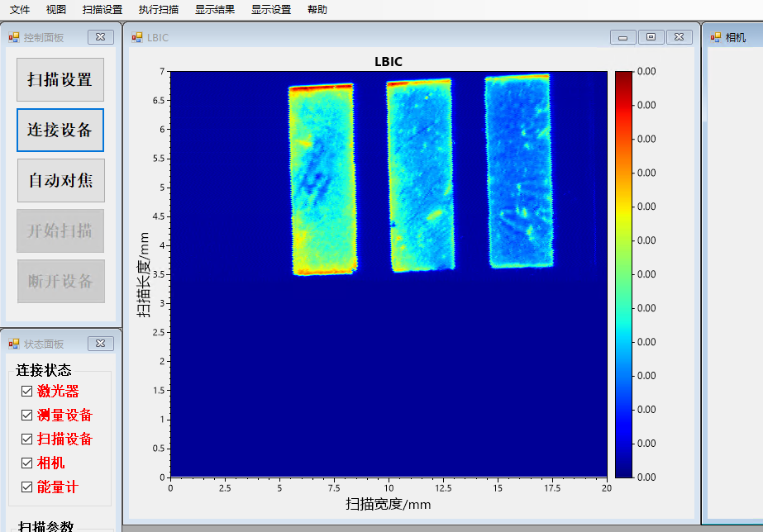Click the rightmost scanned sample in the map
The image size is (763, 532).
click(x=519, y=171)
